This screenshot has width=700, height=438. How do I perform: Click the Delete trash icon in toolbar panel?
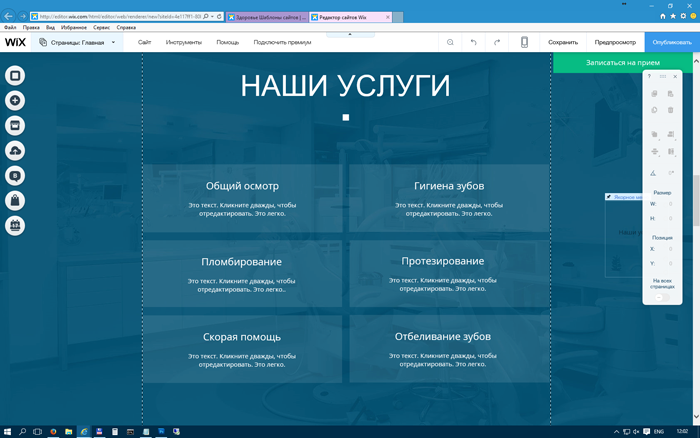(670, 110)
